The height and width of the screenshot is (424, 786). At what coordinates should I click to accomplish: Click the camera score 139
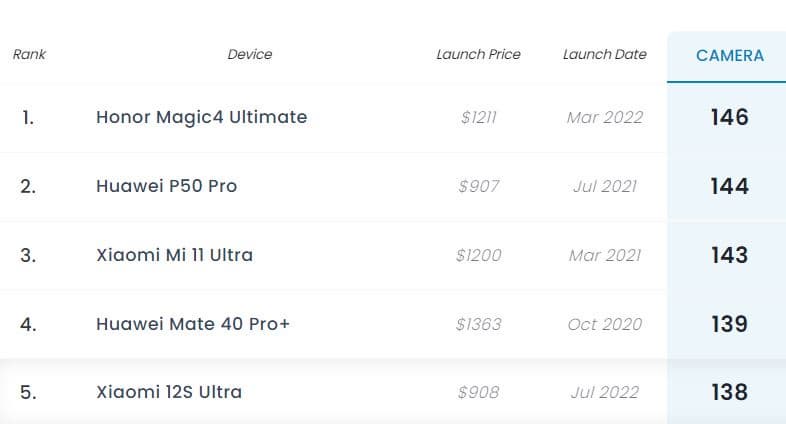729,324
